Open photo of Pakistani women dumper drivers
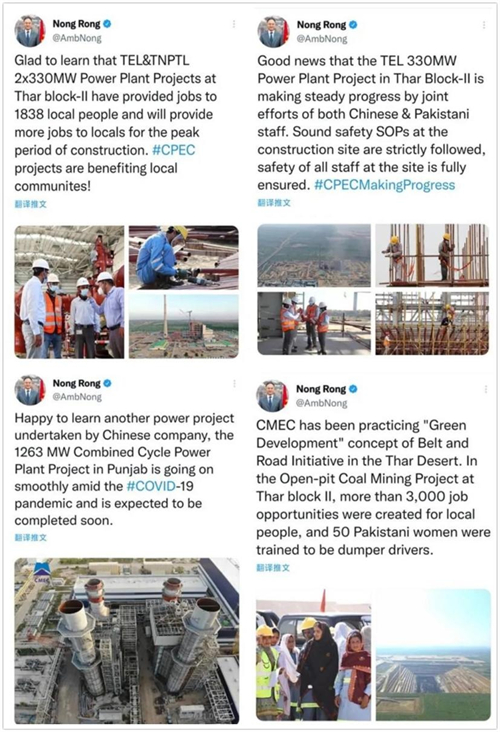Screen dimensions: 500x732 314,655
